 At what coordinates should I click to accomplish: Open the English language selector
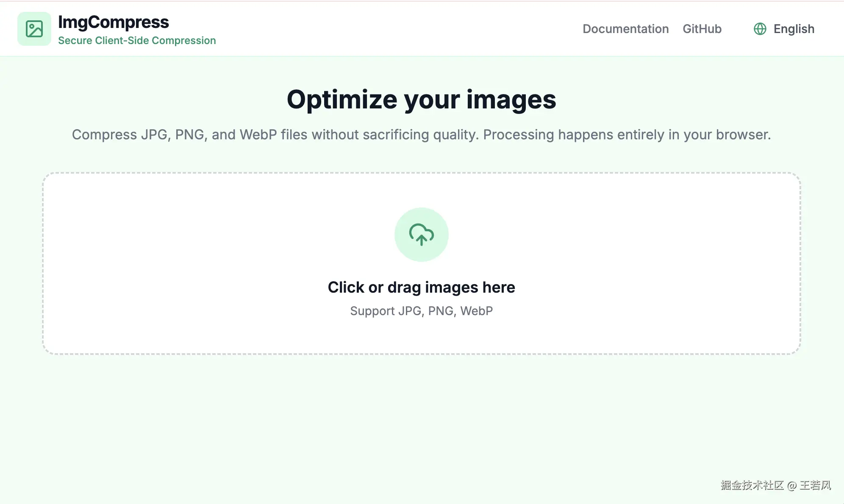[x=794, y=29]
